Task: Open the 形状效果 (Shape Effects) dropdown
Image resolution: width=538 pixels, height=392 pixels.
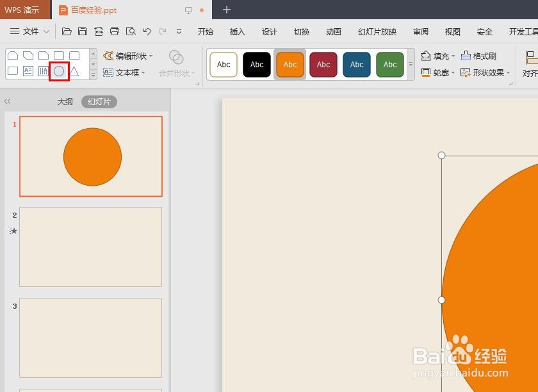Action: click(x=485, y=72)
